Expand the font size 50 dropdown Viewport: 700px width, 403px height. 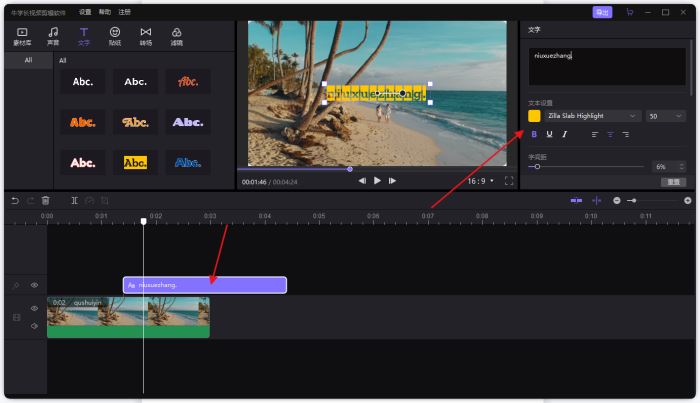point(665,116)
